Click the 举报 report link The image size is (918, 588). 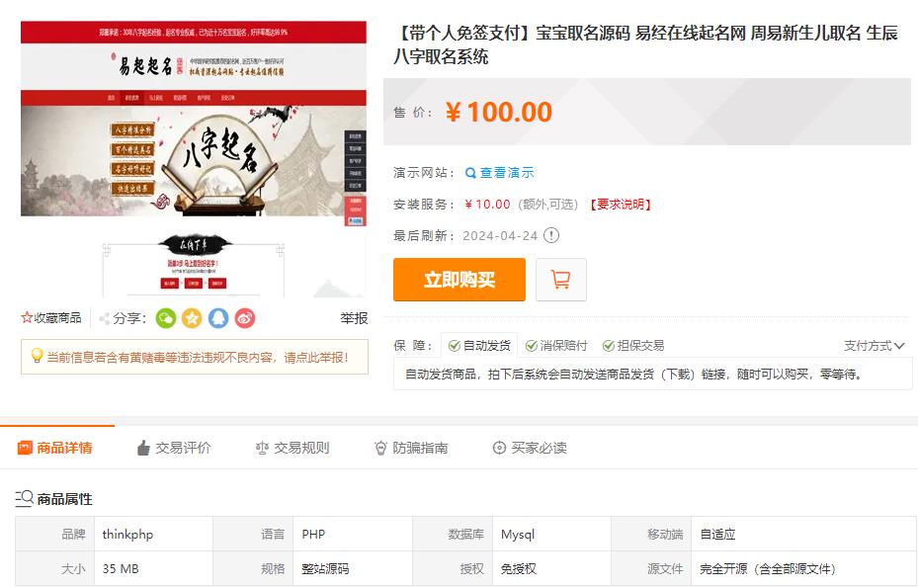click(354, 318)
